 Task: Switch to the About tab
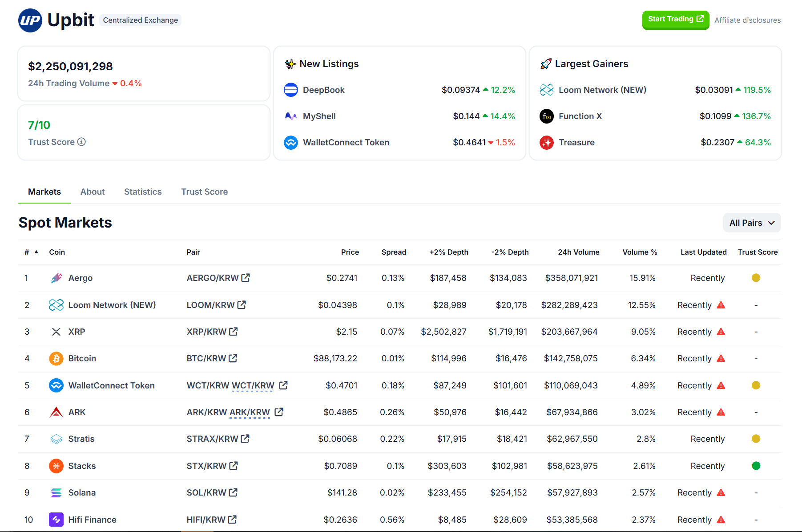coord(93,192)
